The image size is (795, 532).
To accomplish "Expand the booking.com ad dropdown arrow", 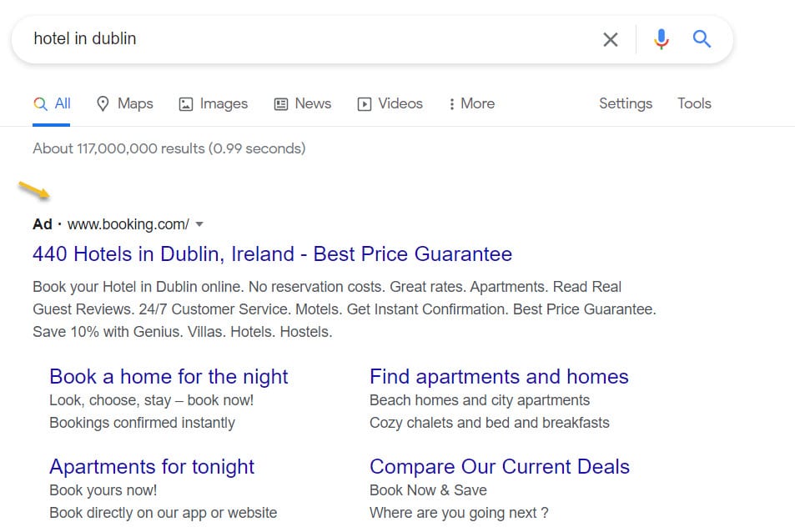I will click(199, 224).
